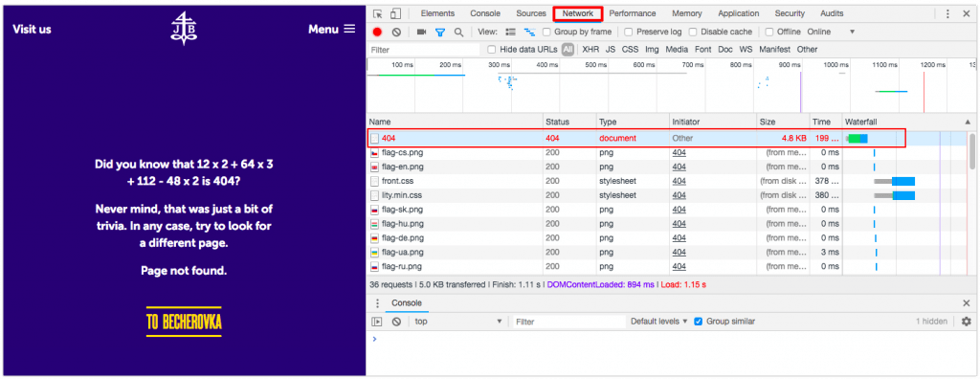The height and width of the screenshot is (379, 980).
Task: Switch to the Elements tab
Action: [437, 13]
